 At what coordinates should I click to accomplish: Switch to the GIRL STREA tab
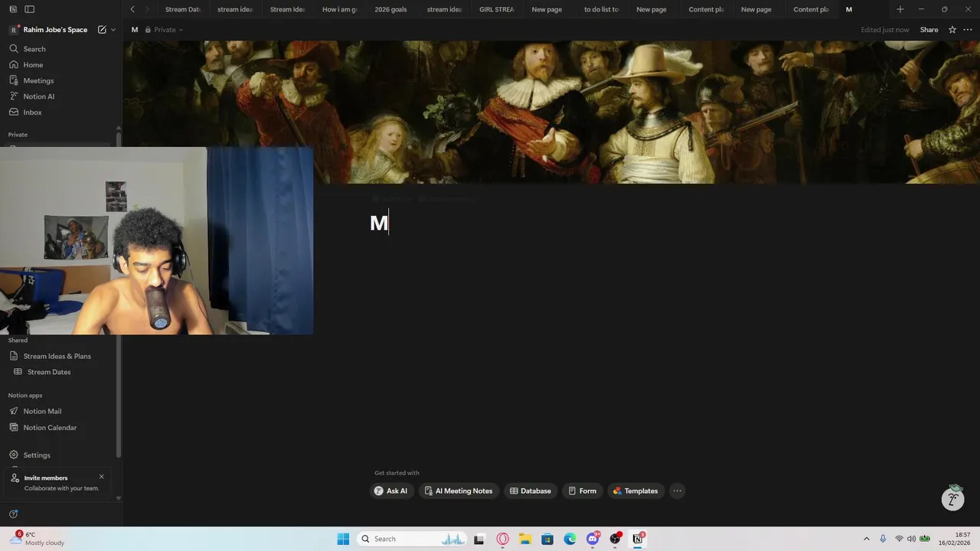pos(496,9)
